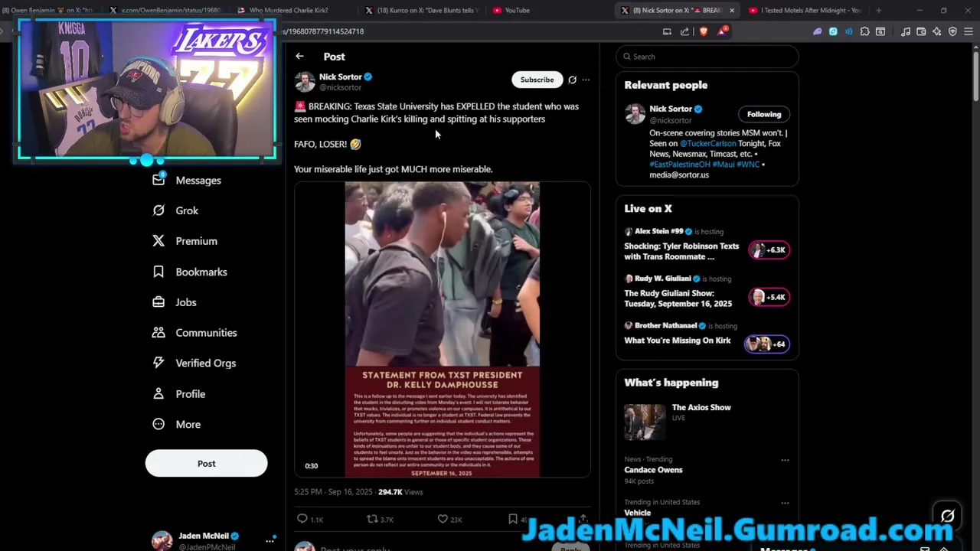This screenshot has height=551, width=980.
Task: Click the +5.4K listeners badge
Action: point(769,297)
